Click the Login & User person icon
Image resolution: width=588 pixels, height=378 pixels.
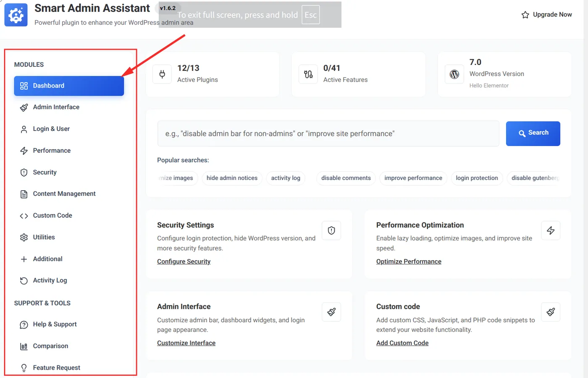point(24,129)
